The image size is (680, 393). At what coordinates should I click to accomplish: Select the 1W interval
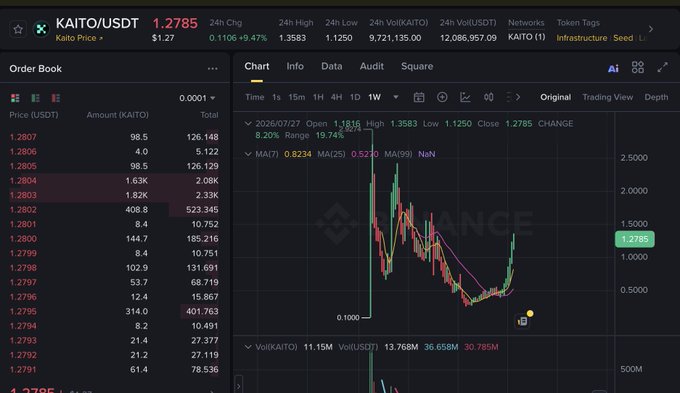[374, 97]
